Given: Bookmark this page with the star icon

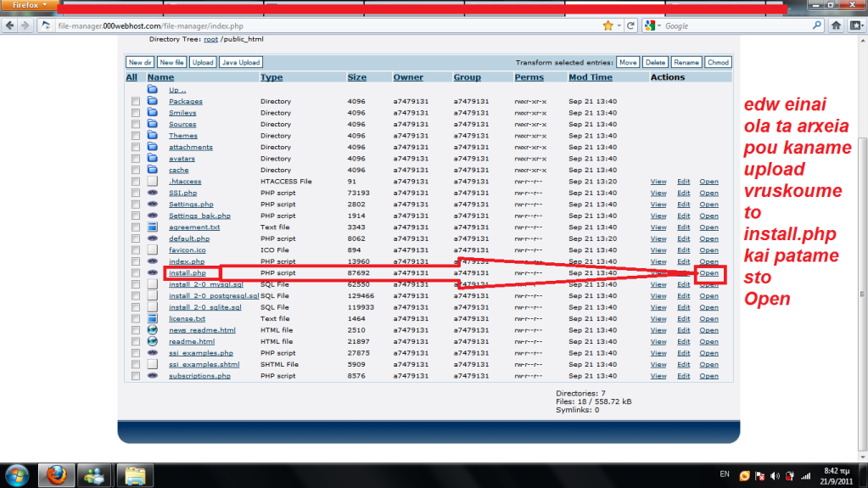Looking at the screenshot, I should point(608,25).
